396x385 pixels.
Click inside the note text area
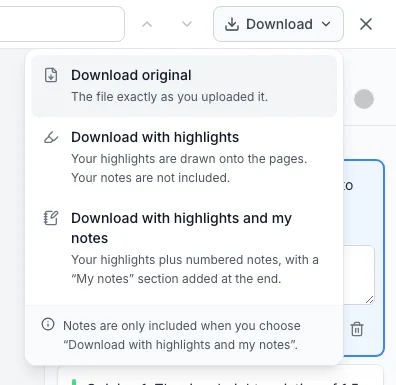pyautogui.click(x=359, y=275)
